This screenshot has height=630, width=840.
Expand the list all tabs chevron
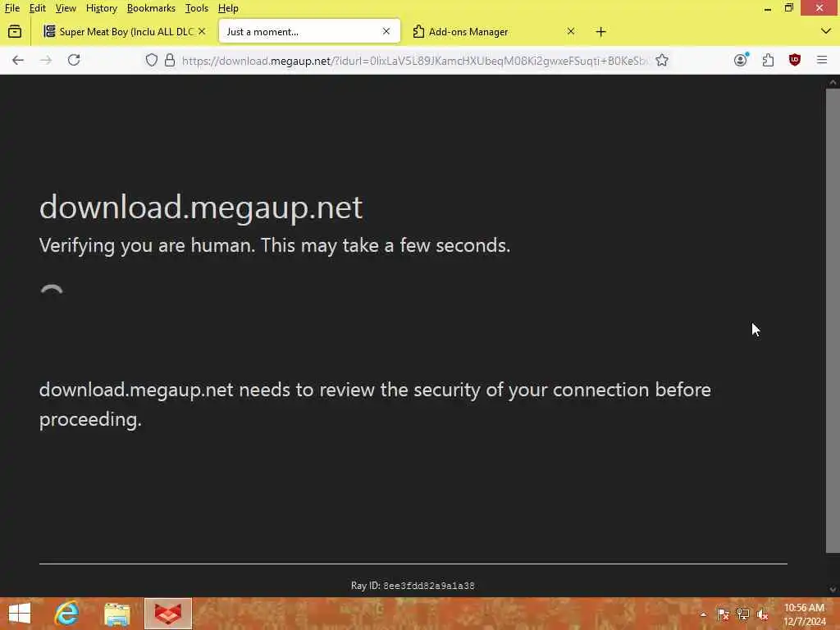point(825,32)
